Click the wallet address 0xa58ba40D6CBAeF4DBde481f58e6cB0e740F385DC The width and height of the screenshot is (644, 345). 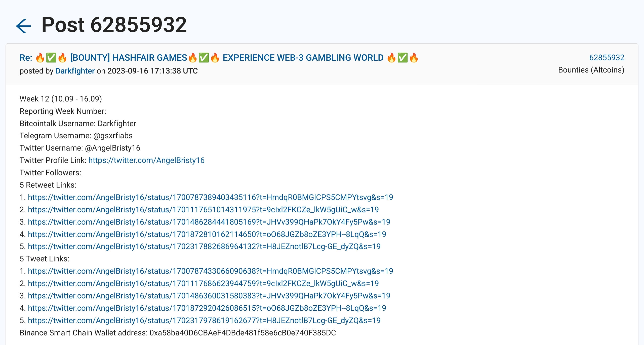click(x=243, y=333)
